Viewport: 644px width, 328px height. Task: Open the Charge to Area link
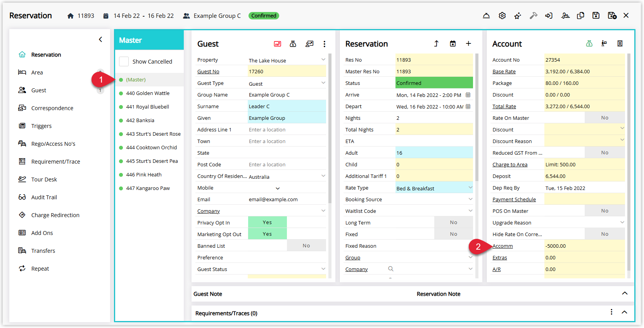pyautogui.click(x=510, y=165)
